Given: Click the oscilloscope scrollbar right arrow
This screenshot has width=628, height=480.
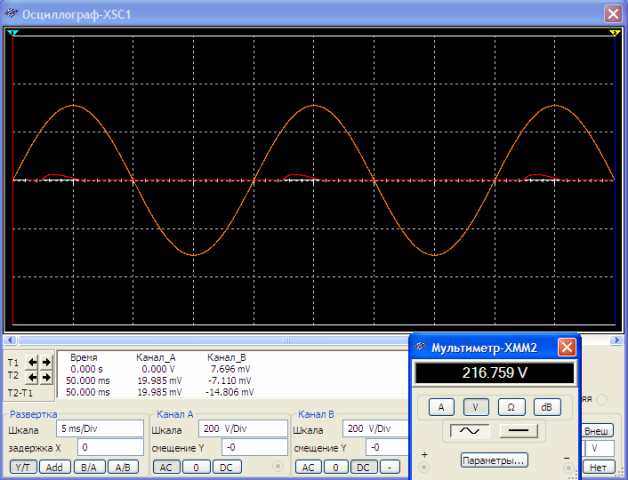Looking at the screenshot, I should (x=617, y=340).
